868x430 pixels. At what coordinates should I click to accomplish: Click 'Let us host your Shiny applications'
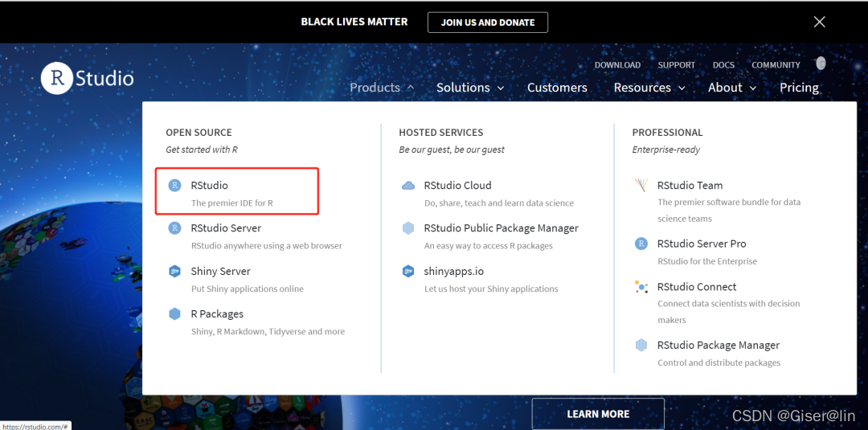tap(491, 289)
